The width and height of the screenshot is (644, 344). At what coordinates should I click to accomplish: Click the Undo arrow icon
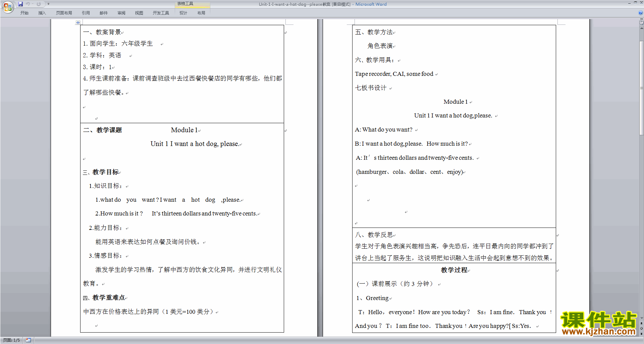pos(28,4)
